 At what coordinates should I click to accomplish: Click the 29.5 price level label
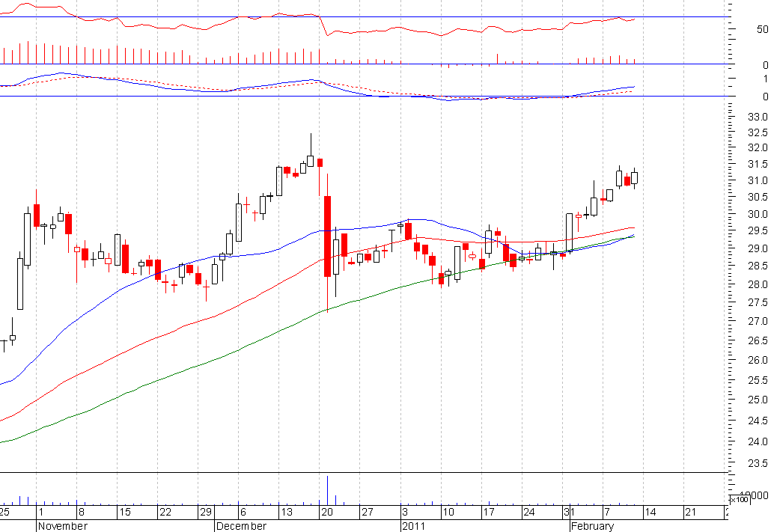click(x=758, y=230)
